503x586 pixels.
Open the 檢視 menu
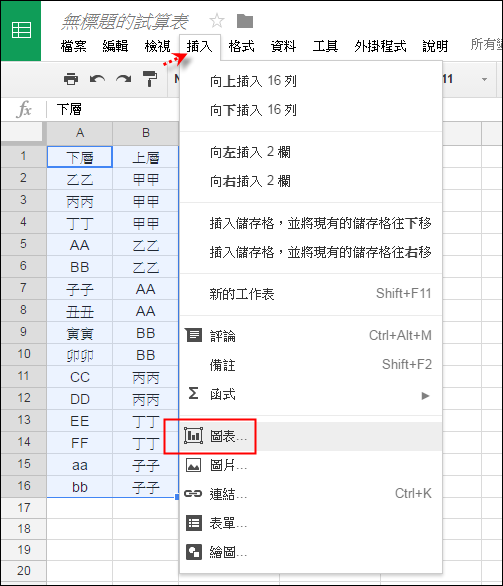pos(158,46)
